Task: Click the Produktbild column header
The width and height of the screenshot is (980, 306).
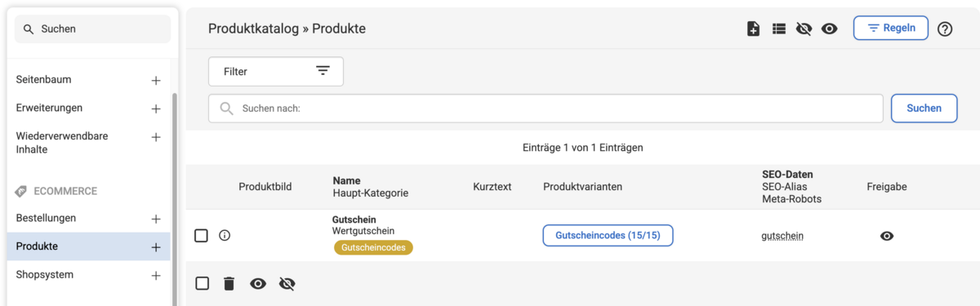Action: 265,187
